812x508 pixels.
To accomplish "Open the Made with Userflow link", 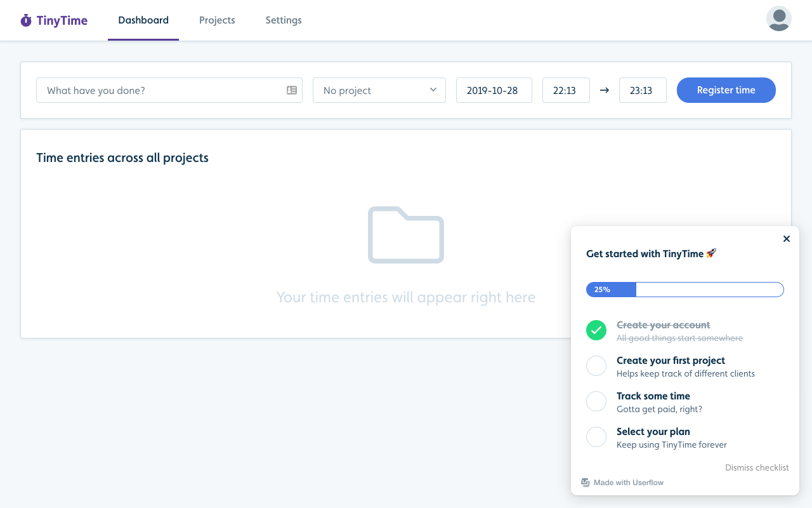I will (622, 483).
